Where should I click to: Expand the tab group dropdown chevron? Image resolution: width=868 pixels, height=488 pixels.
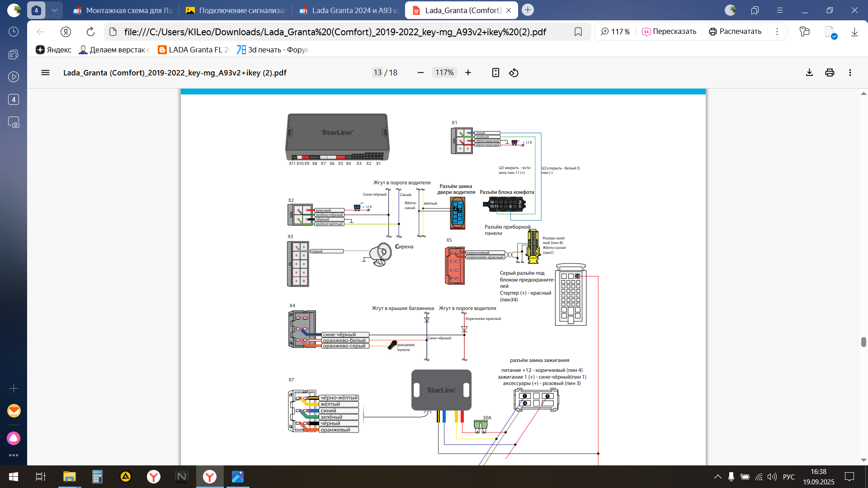coord(54,10)
